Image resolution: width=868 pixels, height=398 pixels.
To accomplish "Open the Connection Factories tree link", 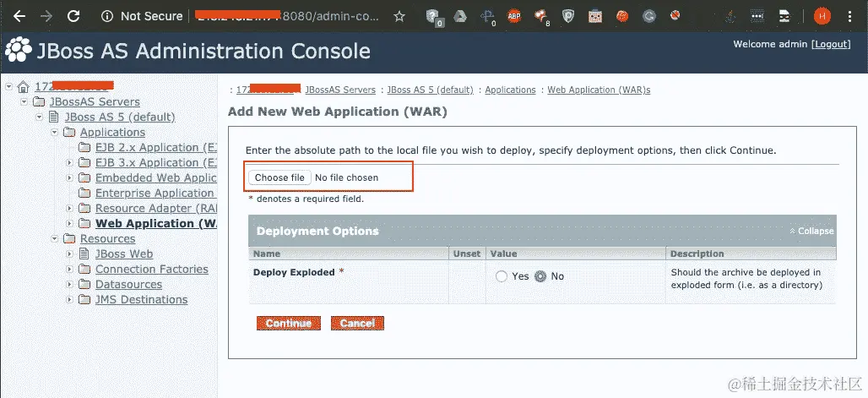I will (x=152, y=270).
